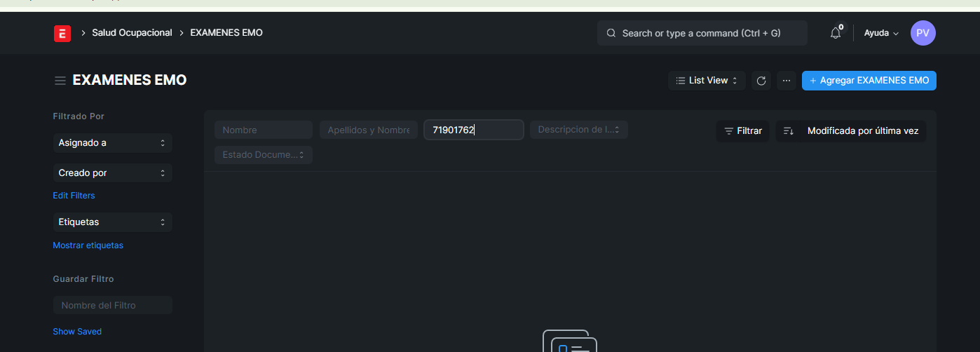Open the three-dots more options menu
Image resolution: width=980 pixels, height=352 pixels.
coord(787,81)
